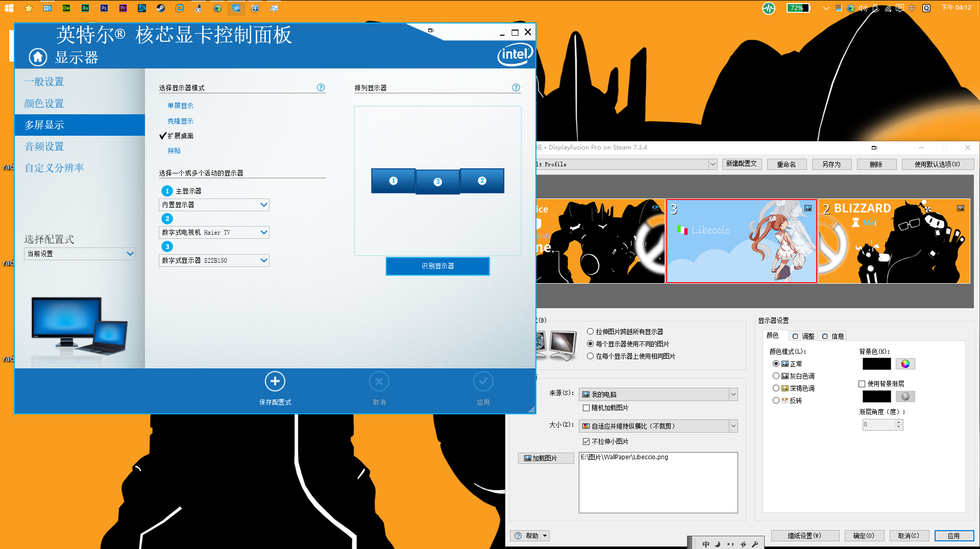The image size is (980, 549).
Task: Click the wrench icon on IME toolbar
Action: (x=755, y=544)
